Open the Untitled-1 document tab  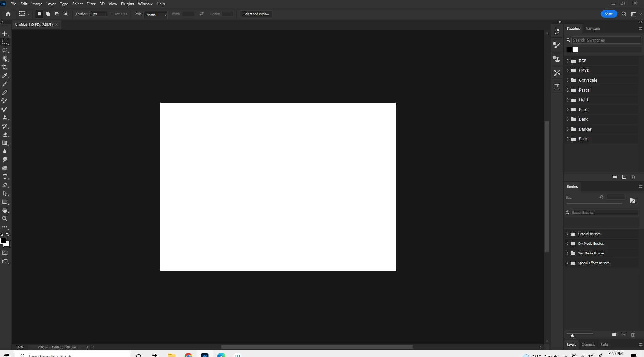tap(34, 25)
